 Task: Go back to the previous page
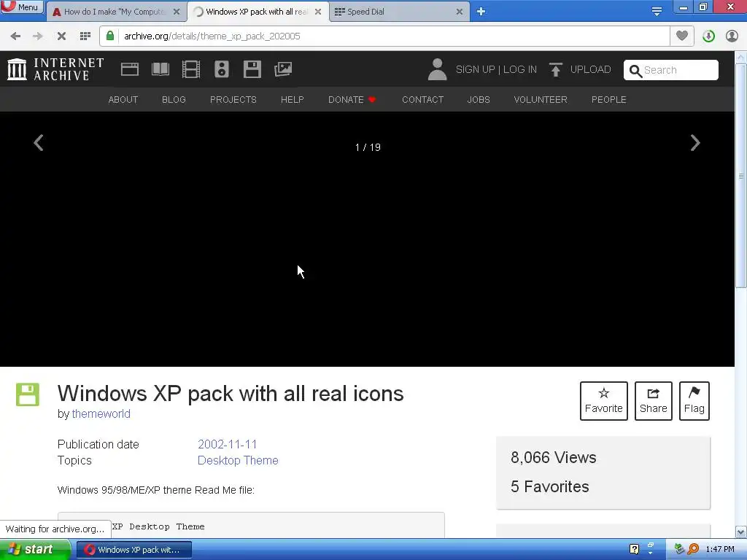[x=15, y=36]
